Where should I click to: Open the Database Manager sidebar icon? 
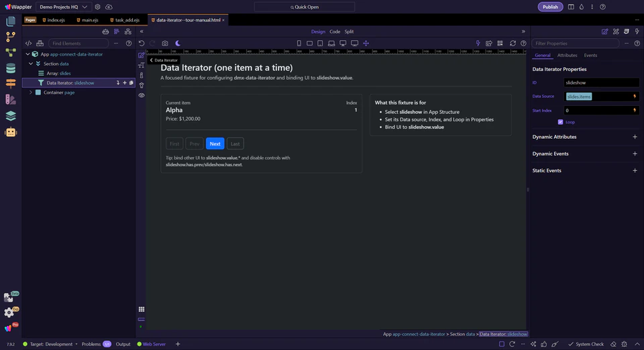[x=11, y=68]
